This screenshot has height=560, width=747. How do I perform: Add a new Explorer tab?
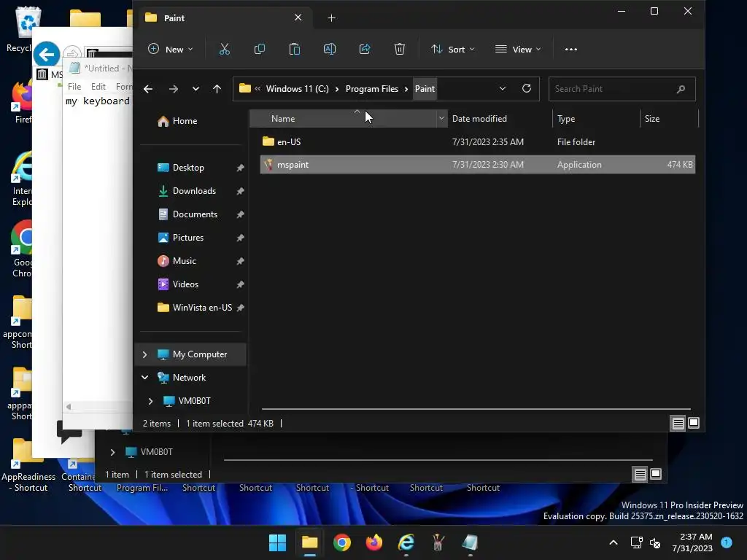[x=332, y=18]
